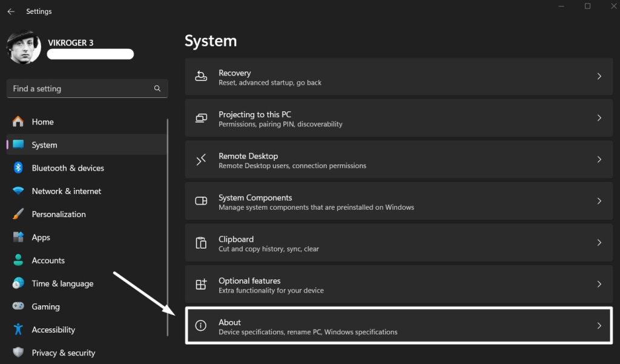Viewport: 620px width, 364px height.
Task: Open the Apps section
Action: (x=41, y=237)
